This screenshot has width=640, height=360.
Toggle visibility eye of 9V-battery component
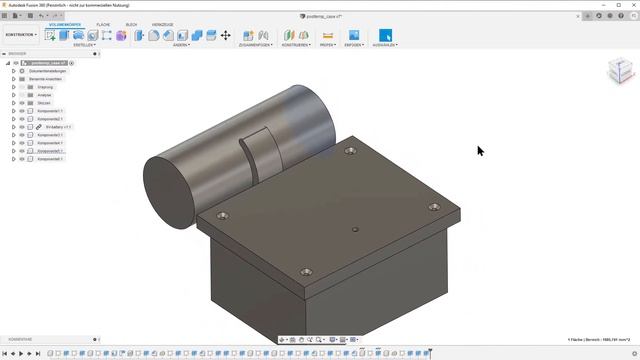pyautogui.click(x=22, y=127)
